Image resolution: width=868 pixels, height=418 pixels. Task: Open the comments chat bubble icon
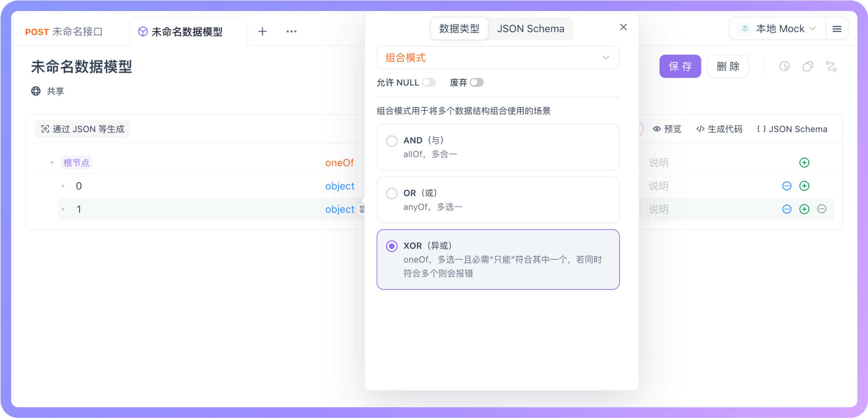click(808, 66)
